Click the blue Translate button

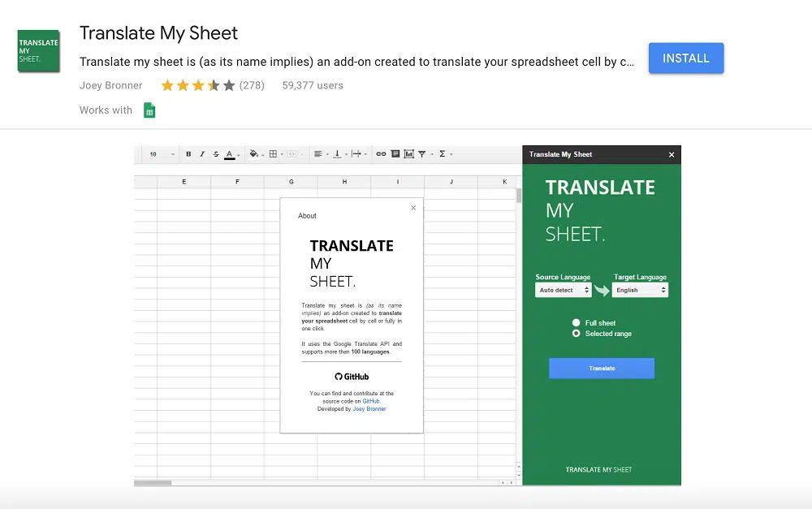tap(602, 369)
